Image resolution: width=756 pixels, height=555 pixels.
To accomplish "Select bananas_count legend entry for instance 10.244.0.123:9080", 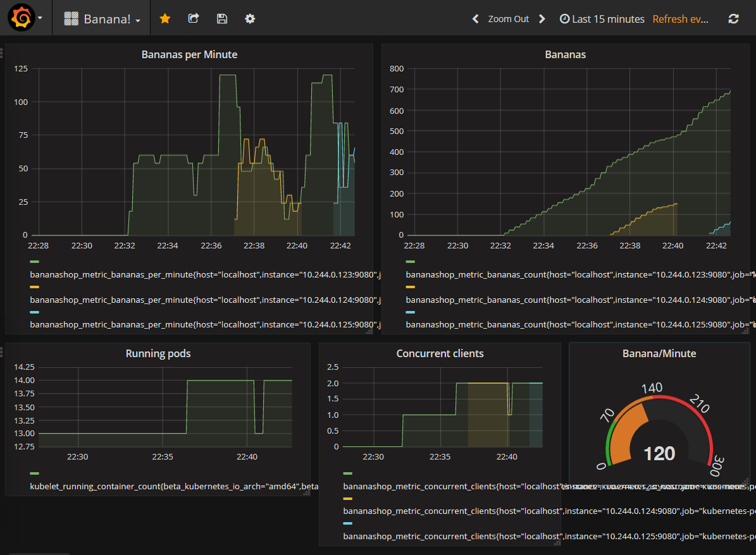I will (x=581, y=274).
